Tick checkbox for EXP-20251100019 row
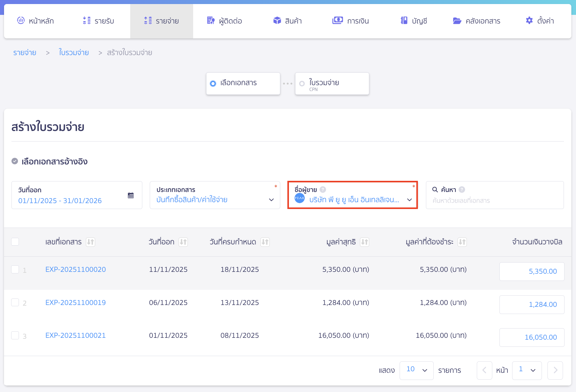This screenshot has height=392, width=576. (x=15, y=303)
